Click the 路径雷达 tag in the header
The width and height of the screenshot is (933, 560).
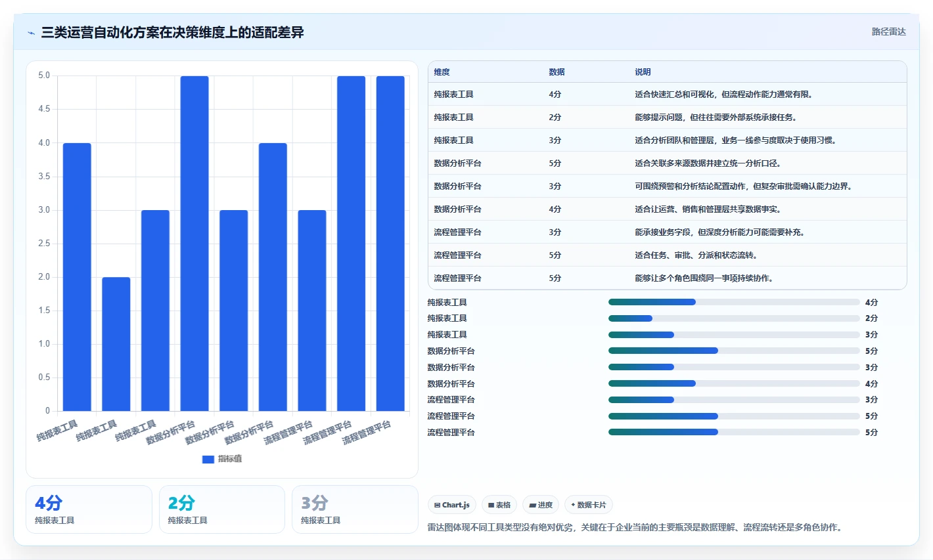click(x=888, y=32)
